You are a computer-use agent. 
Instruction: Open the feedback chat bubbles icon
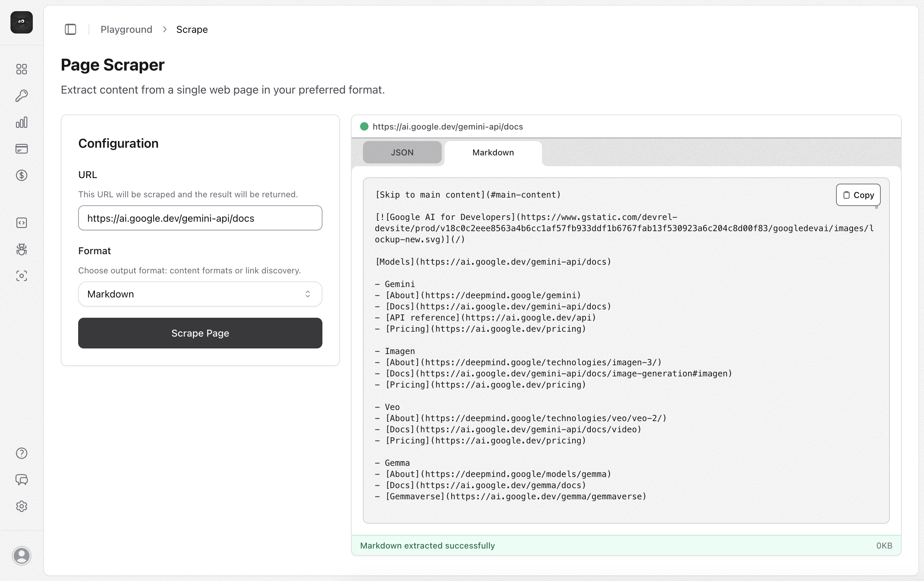point(22,480)
